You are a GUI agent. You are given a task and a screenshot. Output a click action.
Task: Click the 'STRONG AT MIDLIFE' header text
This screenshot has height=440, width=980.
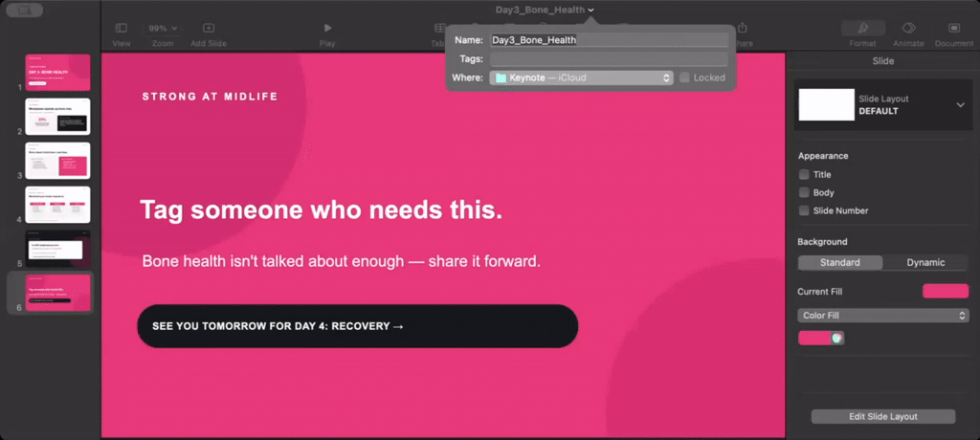(x=210, y=97)
